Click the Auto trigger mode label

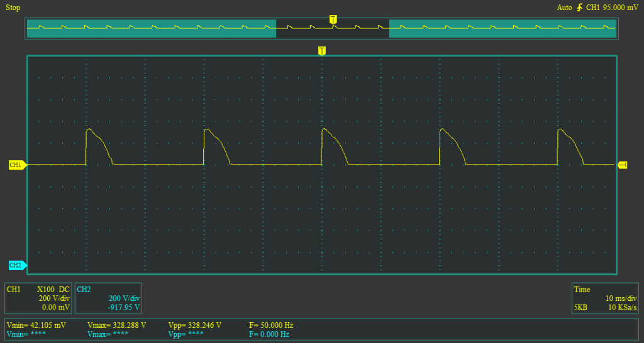[x=564, y=8]
